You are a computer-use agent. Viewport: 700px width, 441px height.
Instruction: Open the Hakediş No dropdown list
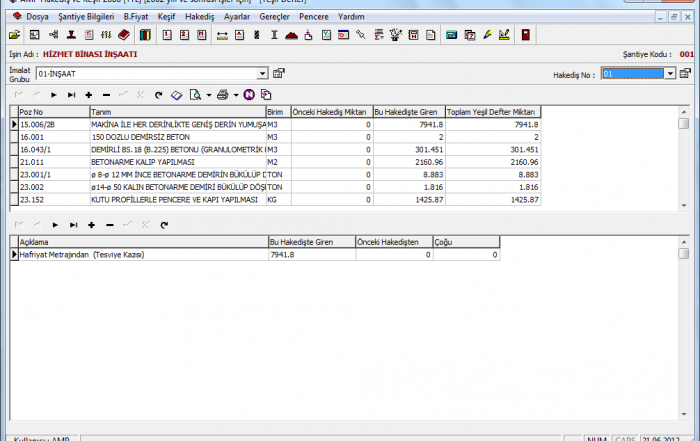pos(670,73)
